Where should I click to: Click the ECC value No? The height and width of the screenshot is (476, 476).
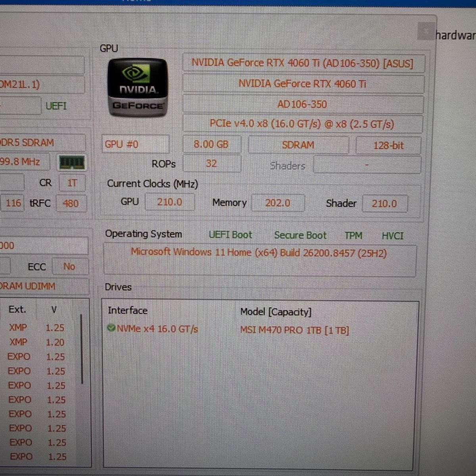pyautogui.click(x=69, y=267)
